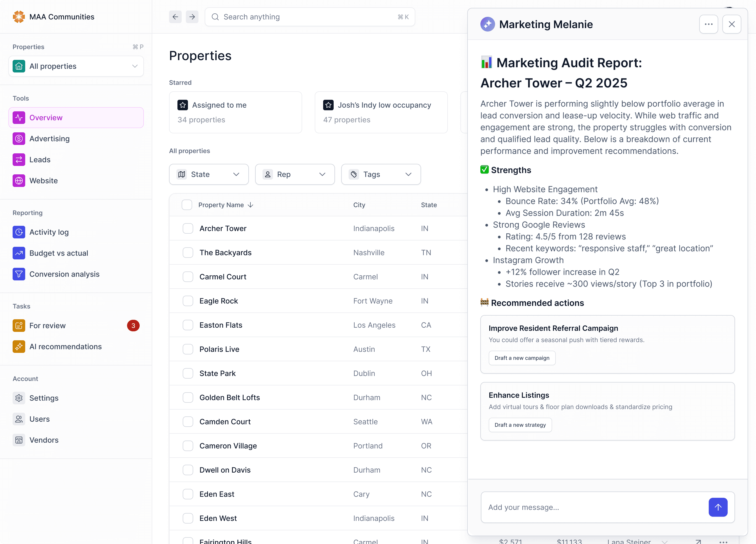Go to Advertising in the sidebar
This screenshot has width=756, height=544.
(49, 139)
